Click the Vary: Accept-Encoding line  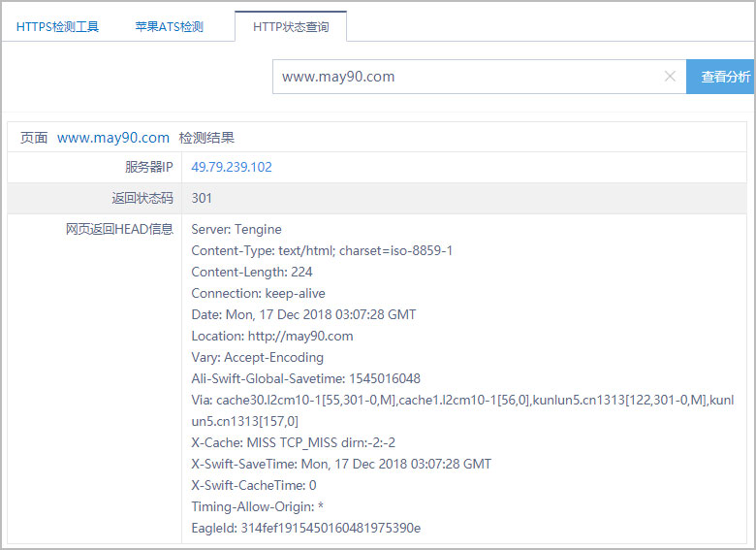257,357
